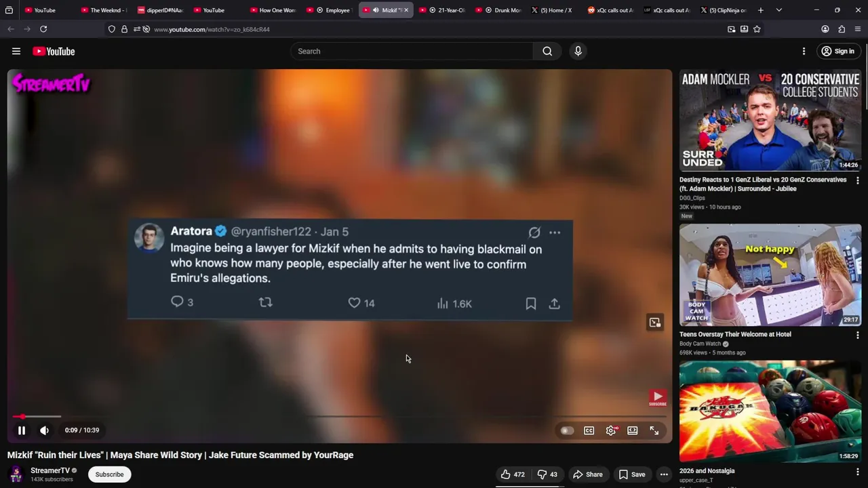Open the upper_case_T channel link
The width and height of the screenshot is (868, 488).
pos(696,481)
